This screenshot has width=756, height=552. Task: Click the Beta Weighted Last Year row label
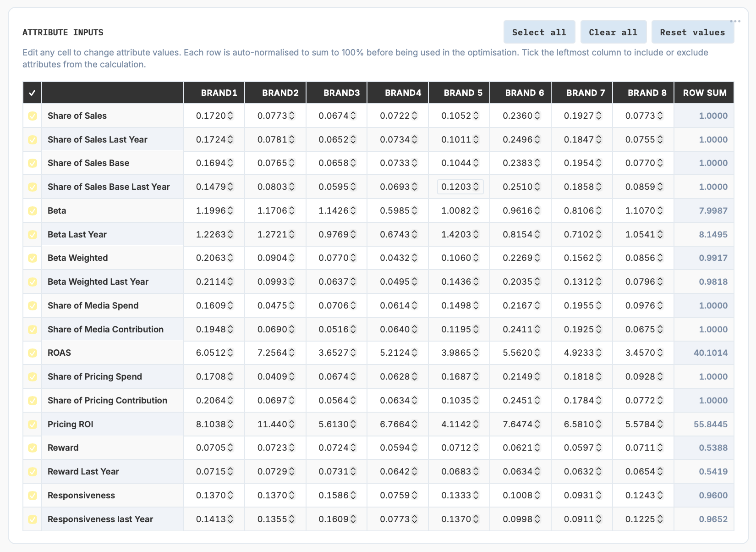pyautogui.click(x=98, y=282)
